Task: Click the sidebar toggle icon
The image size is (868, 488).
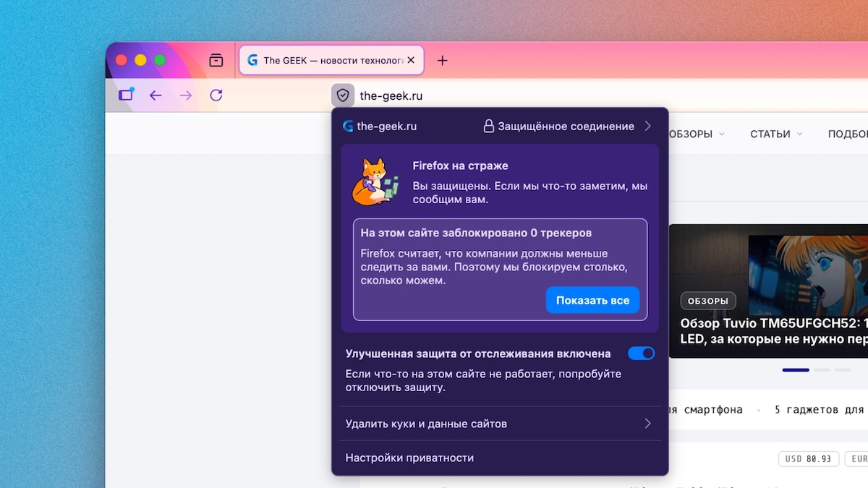Action: (x=127, y=95)
